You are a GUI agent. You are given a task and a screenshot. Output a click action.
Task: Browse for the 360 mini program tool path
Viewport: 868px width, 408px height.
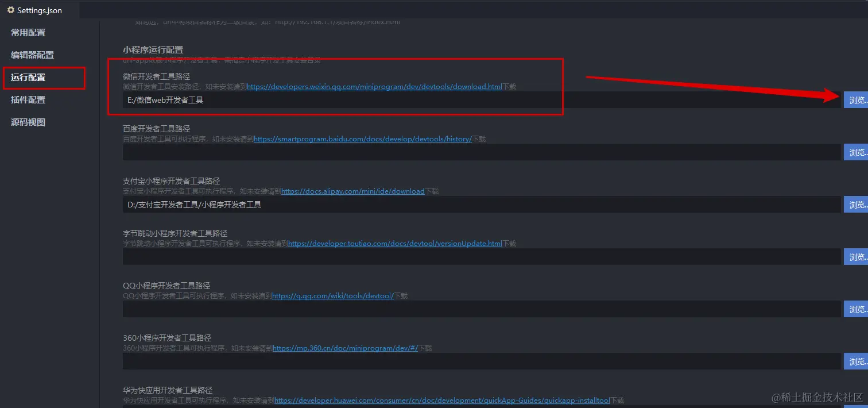click(856, 361)
